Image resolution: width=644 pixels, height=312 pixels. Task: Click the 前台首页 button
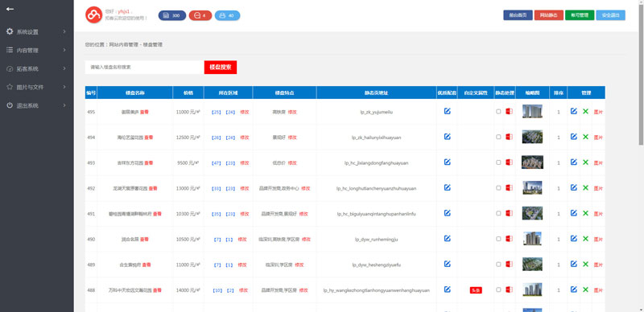coord(518,15)
